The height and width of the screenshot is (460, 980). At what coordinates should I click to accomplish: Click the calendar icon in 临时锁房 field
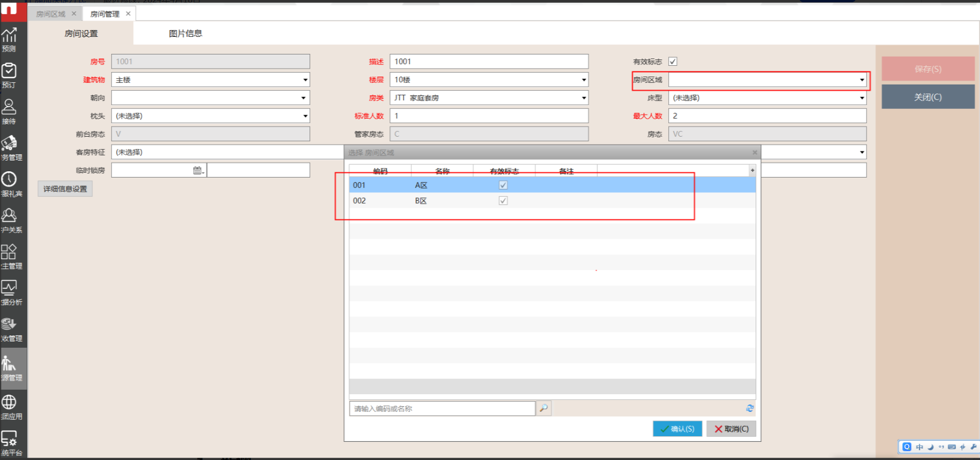[198, 170]
